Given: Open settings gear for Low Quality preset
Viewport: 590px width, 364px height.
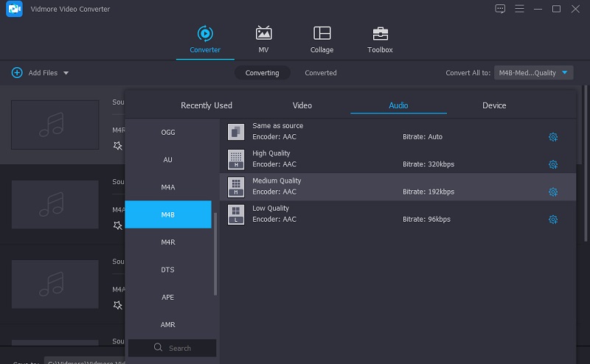Looking at the screenshot, I should point(552,220).
